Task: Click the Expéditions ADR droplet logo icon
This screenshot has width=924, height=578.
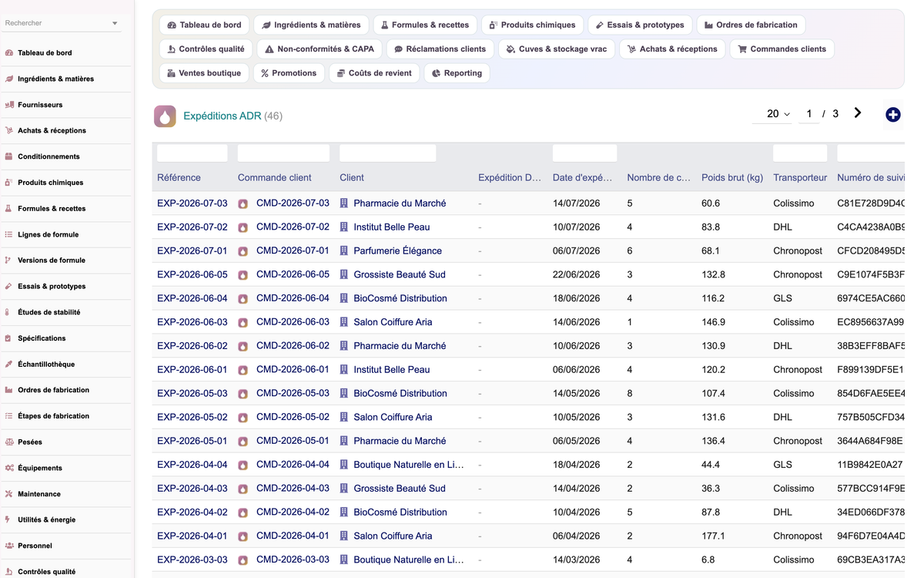Action: click(x=165, y=116)
